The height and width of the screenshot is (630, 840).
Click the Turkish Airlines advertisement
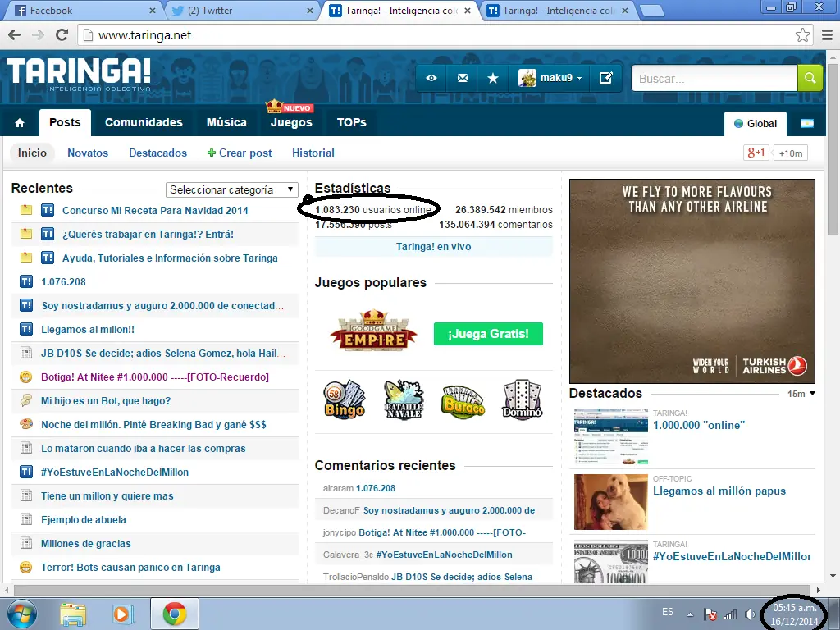[692, 281]
